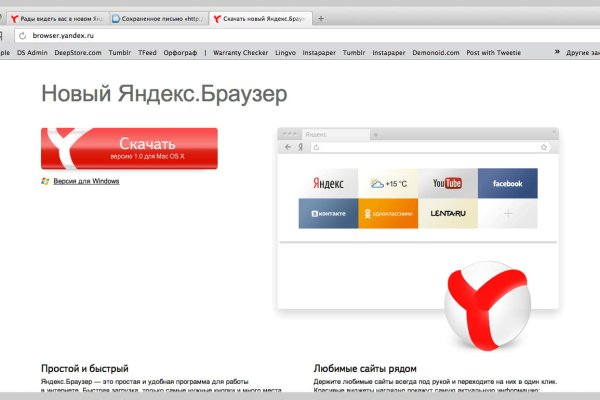Click the weather +15°C tile
The width and height of the screenshot is (600, 400).
click(x=388, y=183)
